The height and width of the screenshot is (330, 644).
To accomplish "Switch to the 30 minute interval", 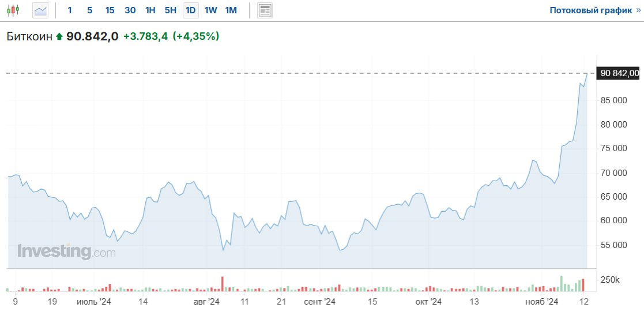I will click(x=130, y=10).
